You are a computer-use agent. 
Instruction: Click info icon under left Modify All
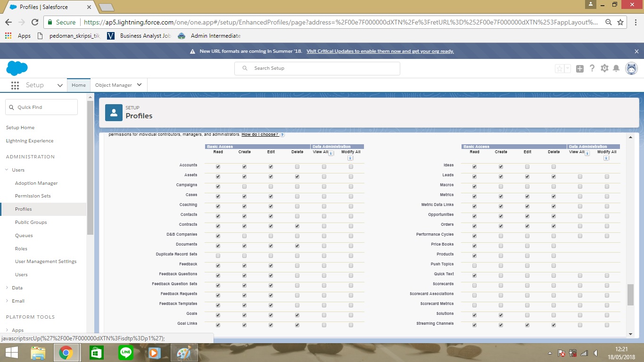(x=350, y=158)
